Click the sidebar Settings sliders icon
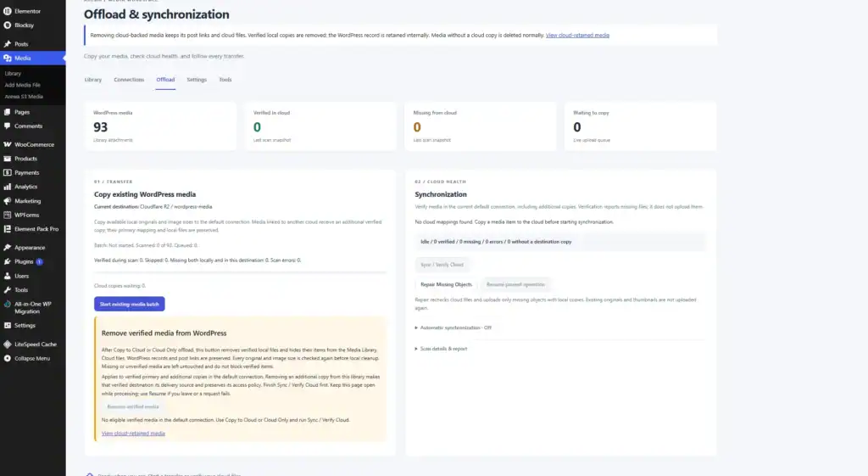This screenshot has width=868, height=476. (7, 325)
